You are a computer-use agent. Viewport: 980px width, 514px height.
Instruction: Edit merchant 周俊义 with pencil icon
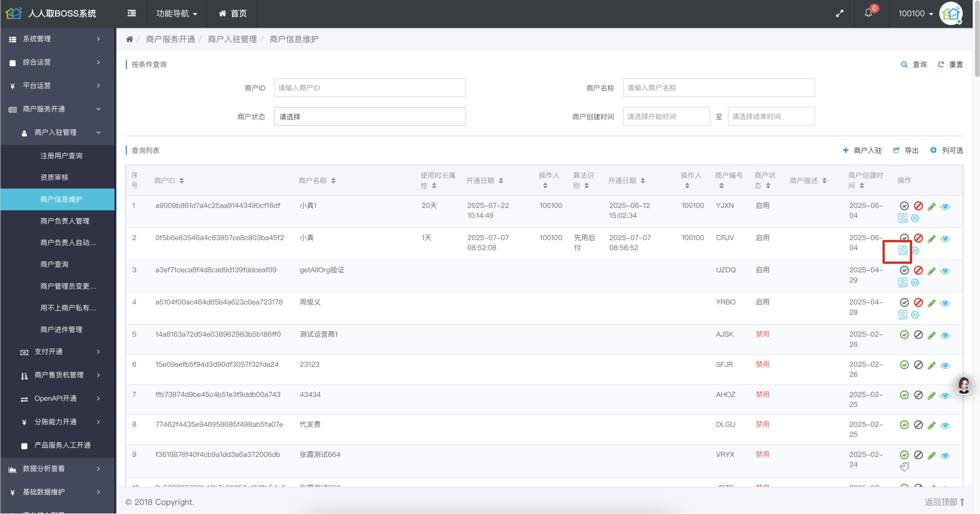(932, 303)
